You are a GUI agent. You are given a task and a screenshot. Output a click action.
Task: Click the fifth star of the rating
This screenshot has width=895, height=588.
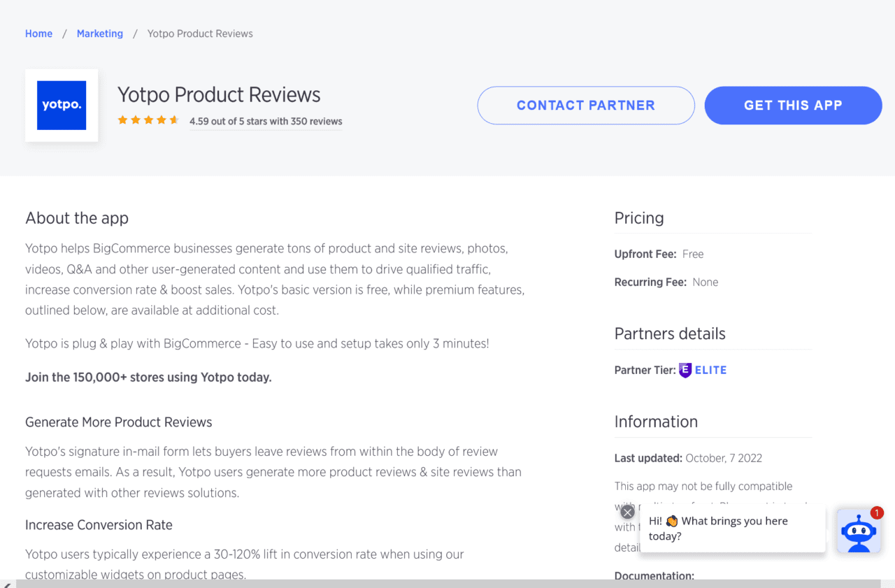click(x=174, y=120)
